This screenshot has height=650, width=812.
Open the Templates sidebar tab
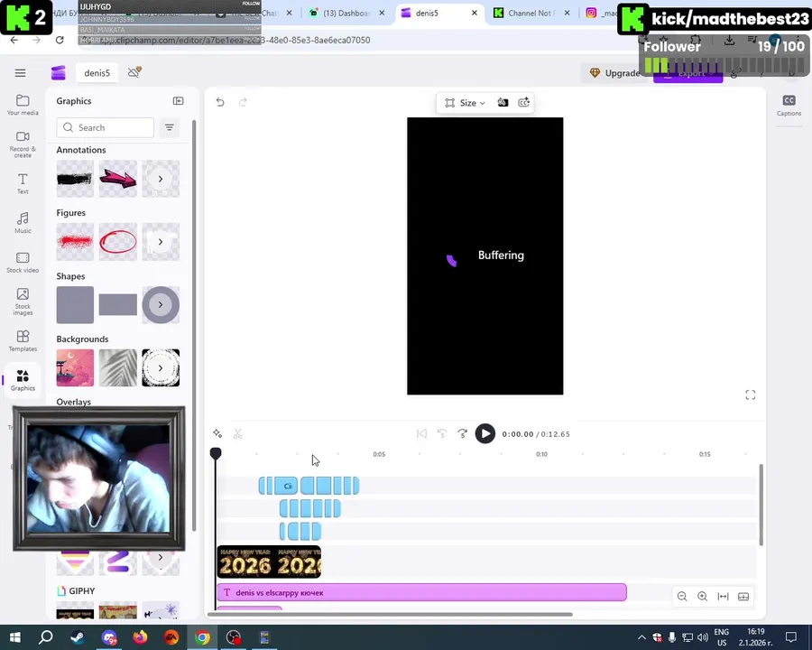(x=23, y=341)
